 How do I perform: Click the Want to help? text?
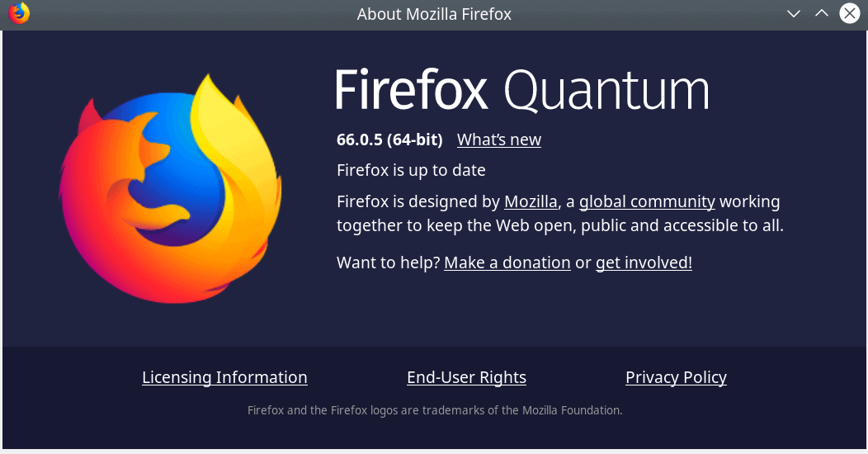388,262
